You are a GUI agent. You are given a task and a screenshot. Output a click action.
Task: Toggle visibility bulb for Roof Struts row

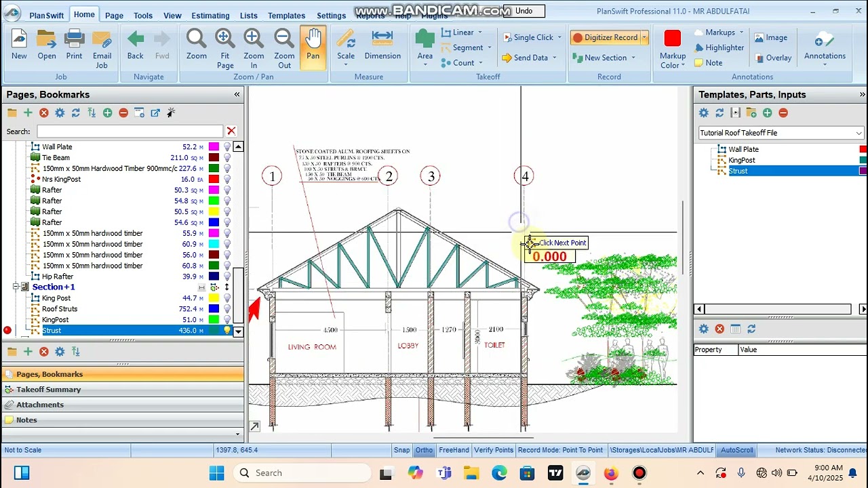pos(227,309)
